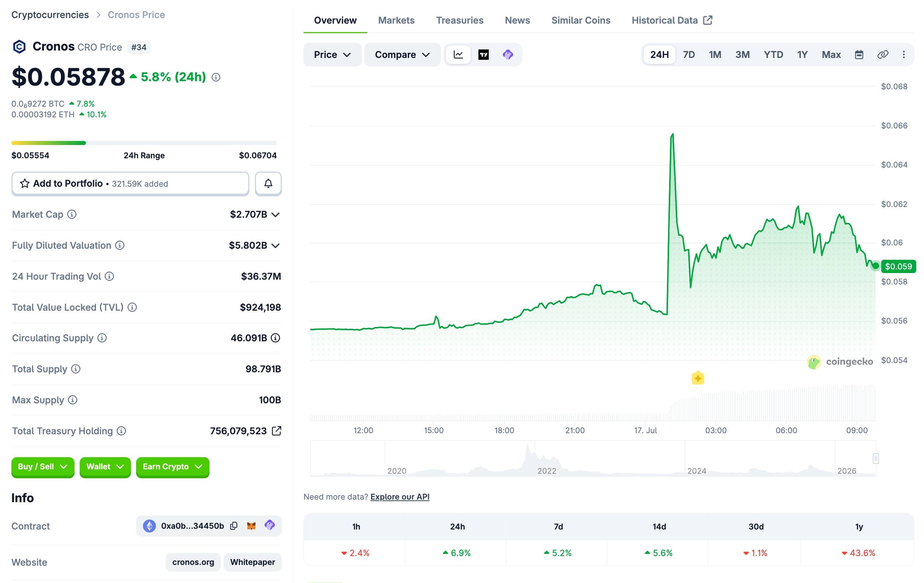
Task: Select the 7D time range
Action: 689,55
